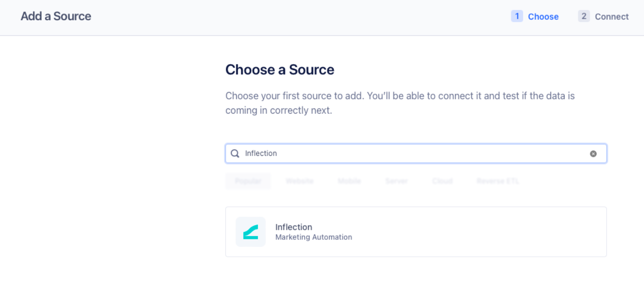
Task: Click the step 1 number badge
Action: (517, 16)
